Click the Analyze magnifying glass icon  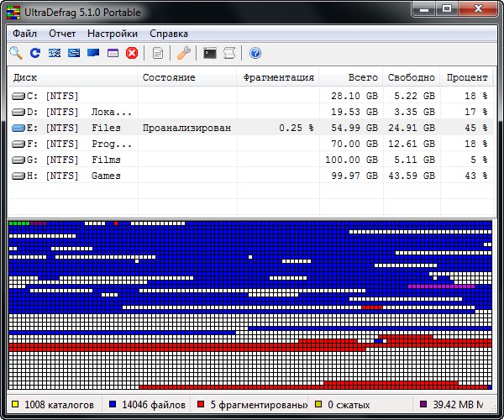(x=16, y=53)
